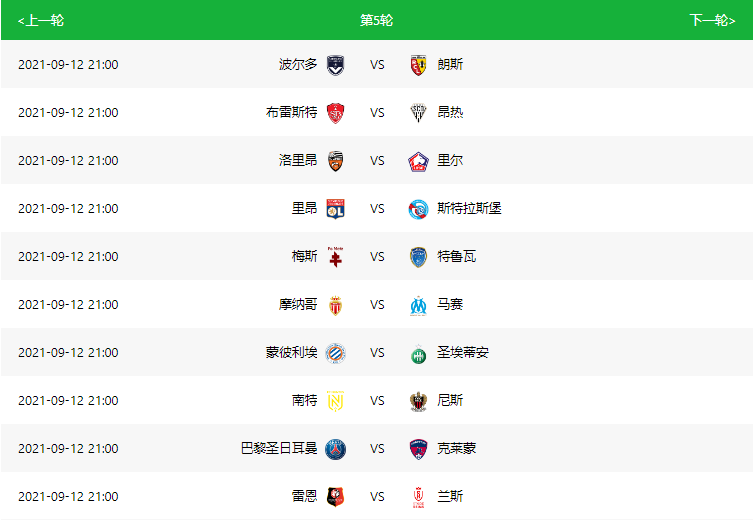Click the Bordeaux club crest
The height and width of the screenshot is (520, 754).
(x=335, y=65)
